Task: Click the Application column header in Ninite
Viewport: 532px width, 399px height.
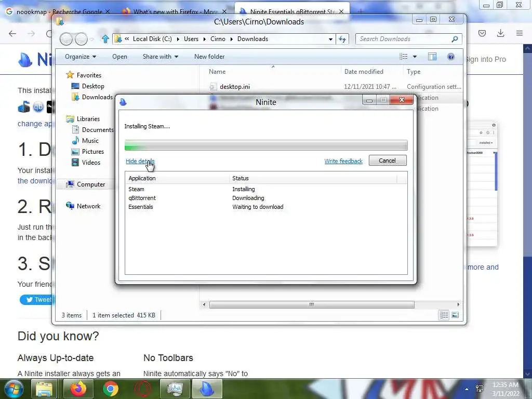Action: 178,179
